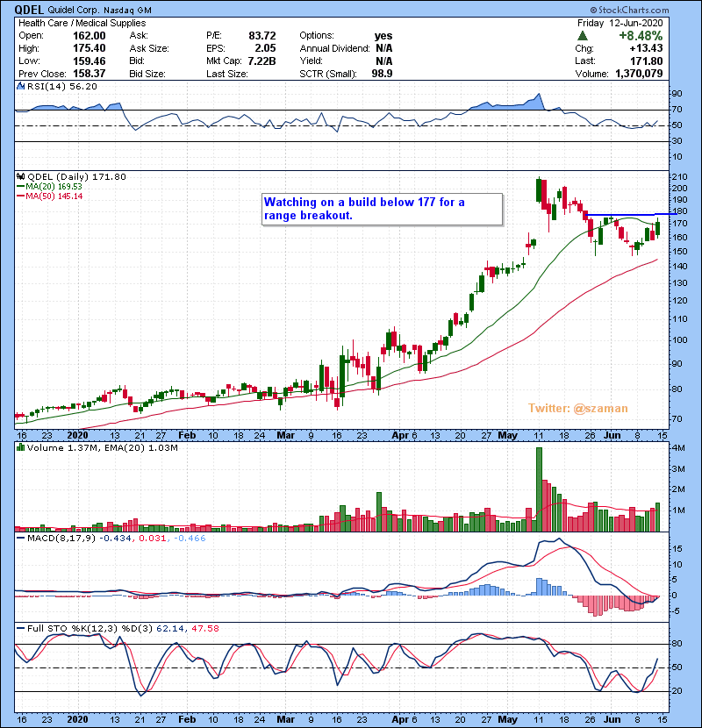The image size is (702, 728).
Task: Click the RSI(14) panel legend marker
Action: click(x=22, y=86)
